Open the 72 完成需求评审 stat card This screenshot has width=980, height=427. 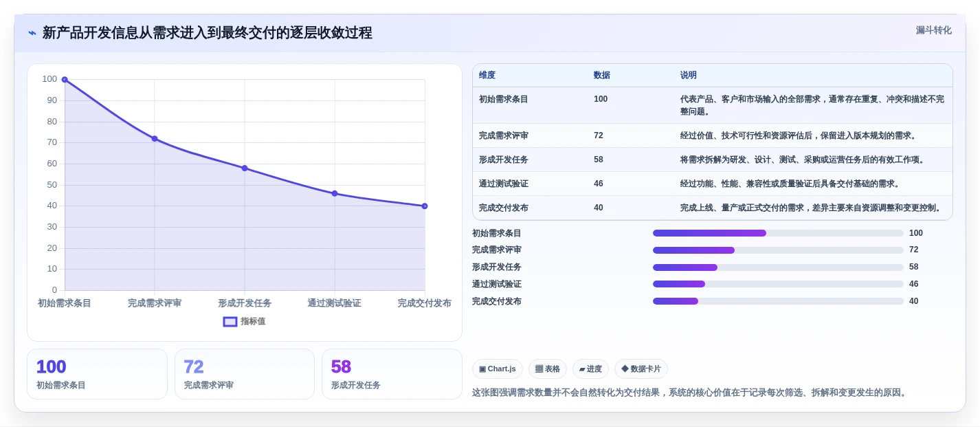click(245, 374)
